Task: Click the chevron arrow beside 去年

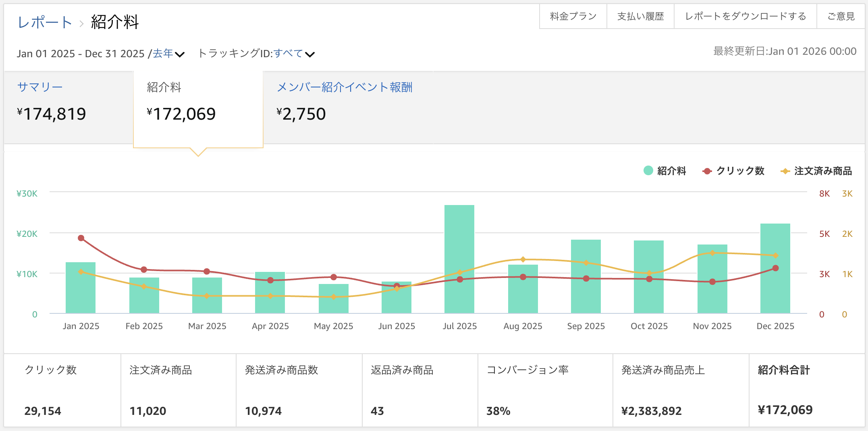Action: click(x=180, y=54)
